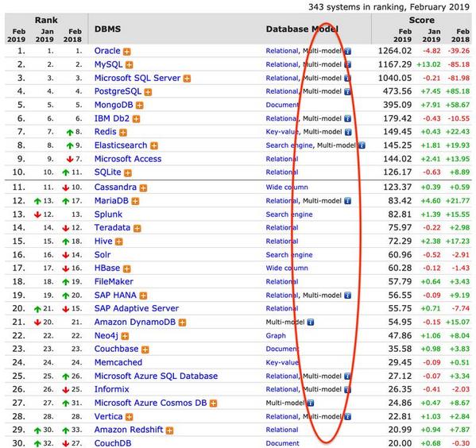Screen dimensions: 476x448
Task: Open the Microsoft Azure SQL Database link
Action: click(156, 376)
